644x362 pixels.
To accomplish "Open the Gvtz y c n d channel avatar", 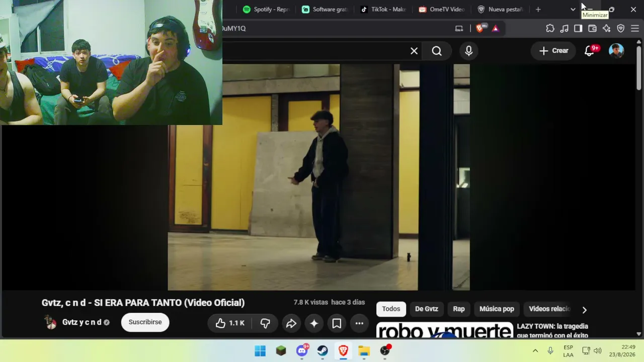I will [x=50, y=322].
